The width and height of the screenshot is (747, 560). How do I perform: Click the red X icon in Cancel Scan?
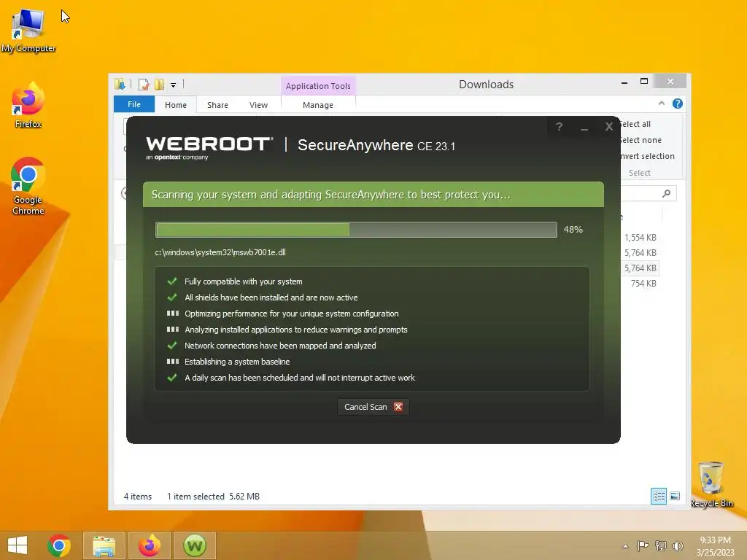[x=398, y=407]
